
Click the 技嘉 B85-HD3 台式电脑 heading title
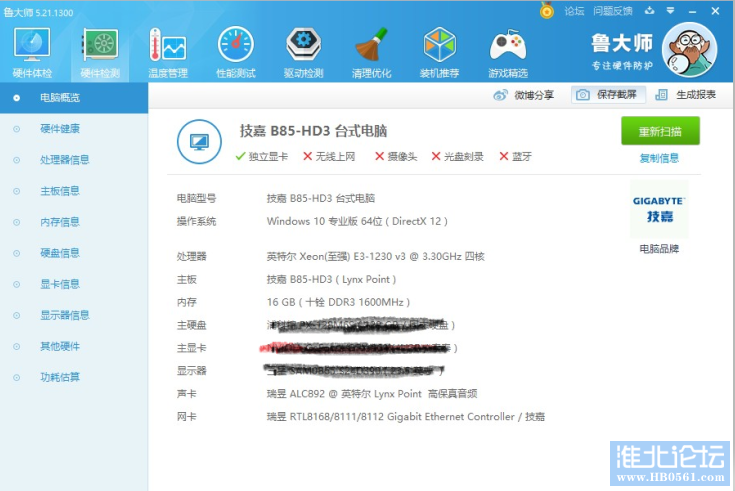click(x=313, y=131)
